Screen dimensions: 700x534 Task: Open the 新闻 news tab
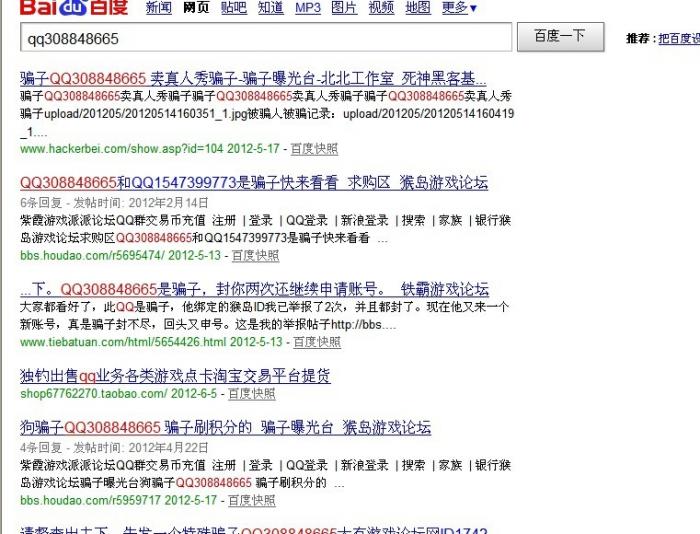click(x=158, y=8)
